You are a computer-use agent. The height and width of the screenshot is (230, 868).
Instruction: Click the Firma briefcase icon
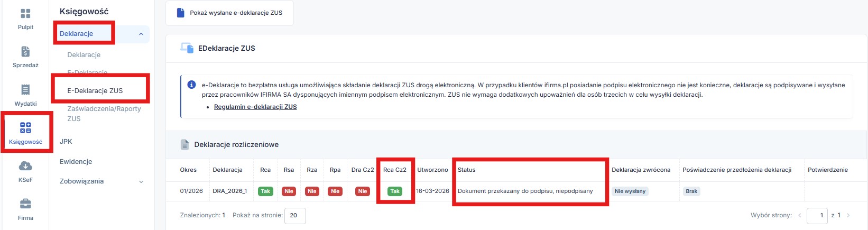pyautogui.click(x=25, y=204)
